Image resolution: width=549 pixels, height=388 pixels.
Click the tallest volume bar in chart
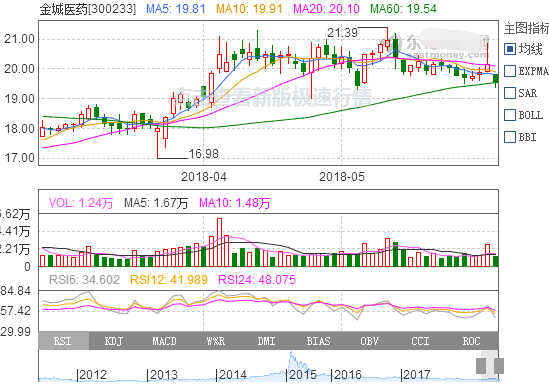(x=220, y=242)
